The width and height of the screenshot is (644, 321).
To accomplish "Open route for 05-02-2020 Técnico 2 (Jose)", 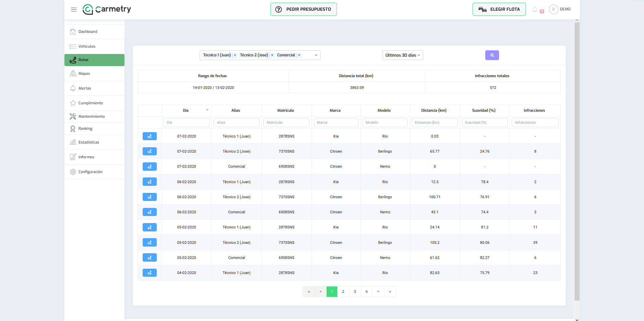I will (x=150, y=243).
